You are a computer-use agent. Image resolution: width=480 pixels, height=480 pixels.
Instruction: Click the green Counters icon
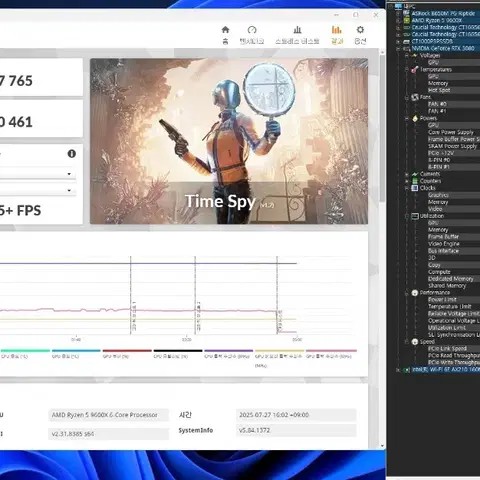[x=415, y=181]
